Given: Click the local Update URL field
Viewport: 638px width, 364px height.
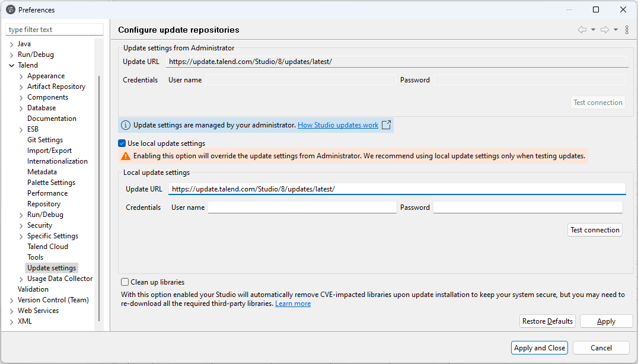Looking at the screenshot, I should tap(397, 188).
